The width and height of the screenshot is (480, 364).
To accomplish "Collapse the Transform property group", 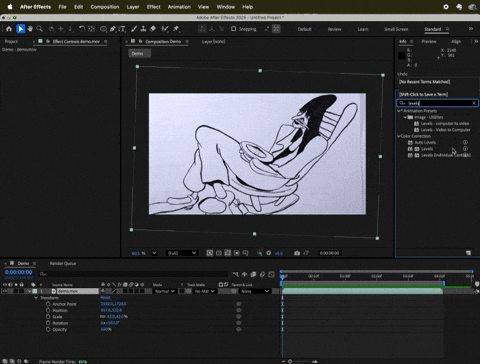I will 36,298.
